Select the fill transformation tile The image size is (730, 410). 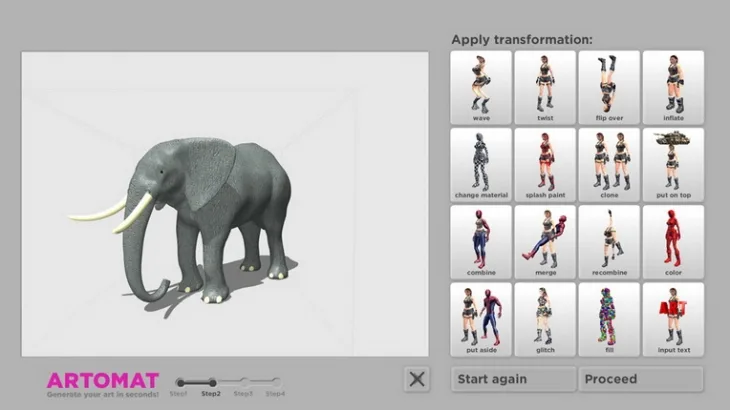pos(609,320)
